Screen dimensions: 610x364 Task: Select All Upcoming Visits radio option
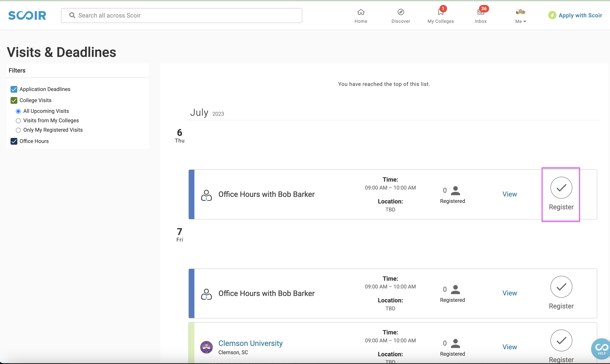pyautogui.click(x=18, y=111)
